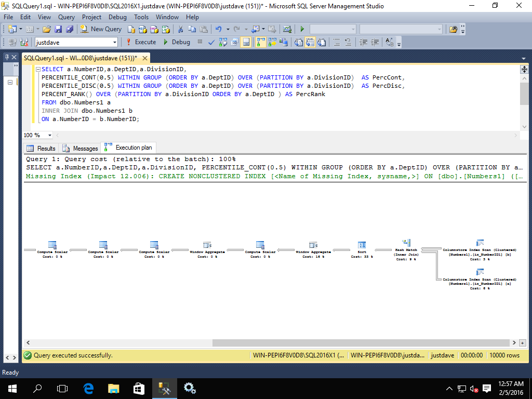Open the justdave database dropdown
The height and width of the screenshot is (399, 532).
tap(113, 42)
